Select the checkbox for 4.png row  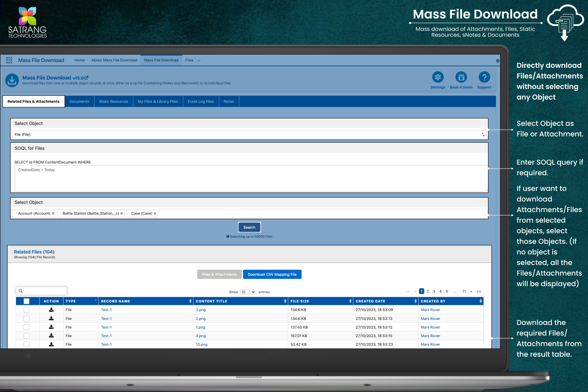tap(27, 336)
